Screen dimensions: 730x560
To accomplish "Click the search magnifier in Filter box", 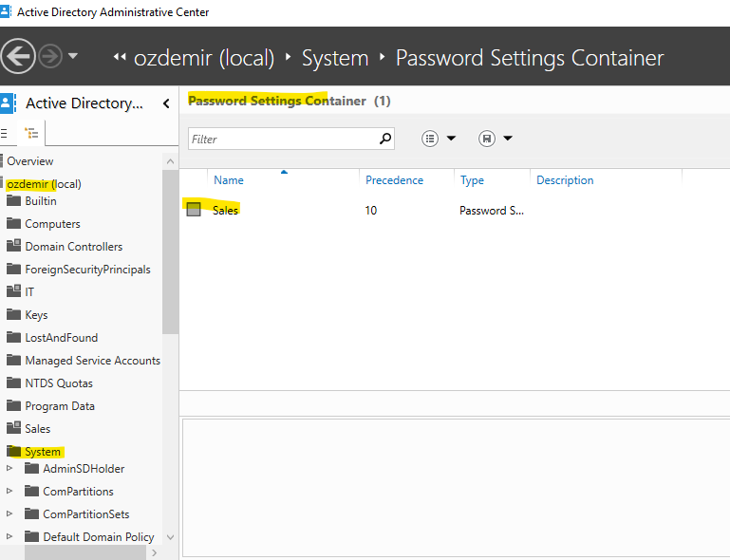I will coord(385,139).
